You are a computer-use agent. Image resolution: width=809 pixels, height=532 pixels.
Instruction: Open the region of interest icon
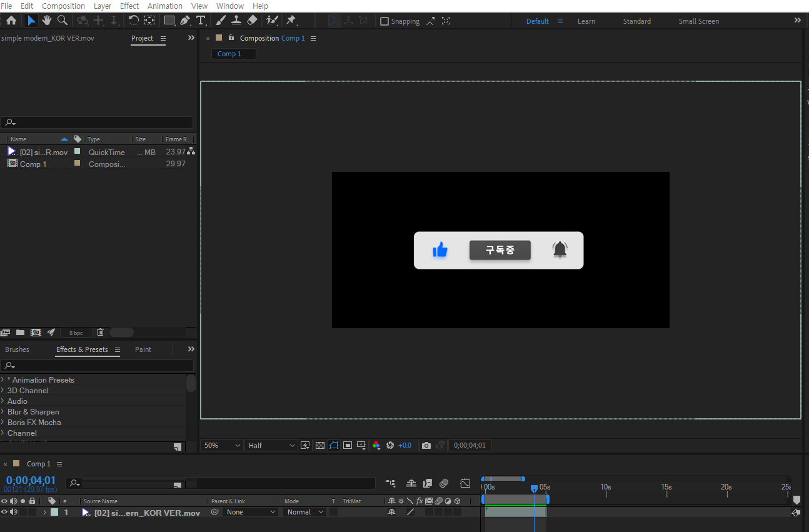pos(348,446)
